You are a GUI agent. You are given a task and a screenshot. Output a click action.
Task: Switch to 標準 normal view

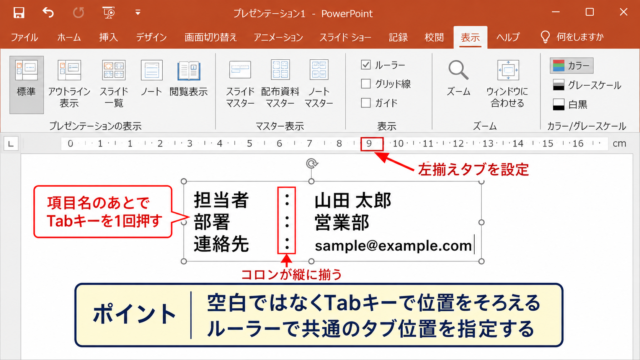pos(26,84)
